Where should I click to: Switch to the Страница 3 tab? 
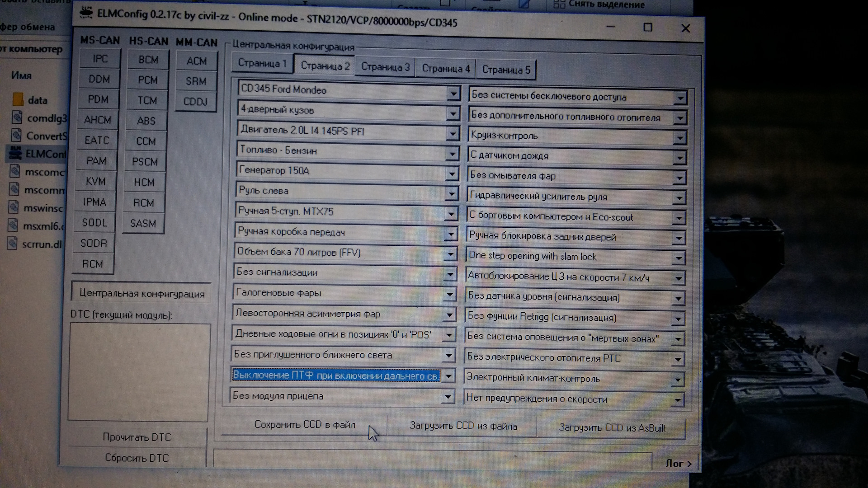click(x=385, y=67)
